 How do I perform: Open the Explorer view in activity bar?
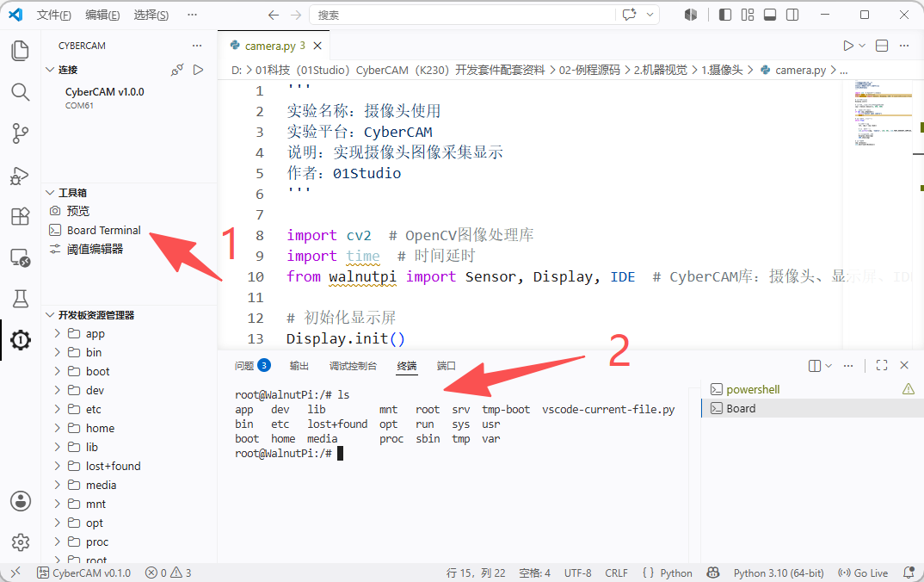[x=20, y=51]
